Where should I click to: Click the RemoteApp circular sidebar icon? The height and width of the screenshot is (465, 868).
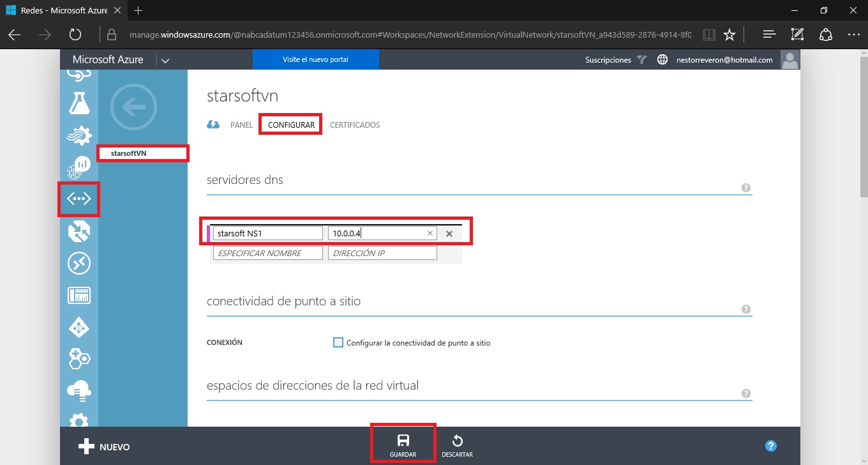click(79, 263)
